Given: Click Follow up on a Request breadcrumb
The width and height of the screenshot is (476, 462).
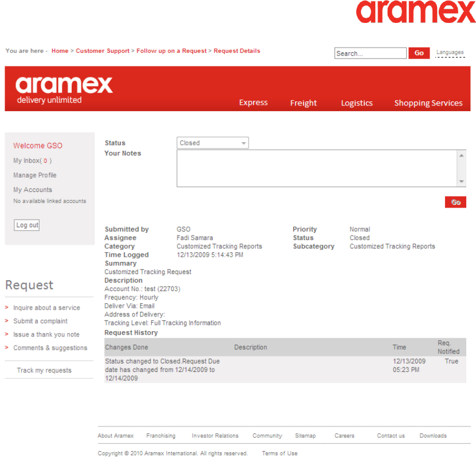Looking at the screenshot, I should click(x=171, y=50).
